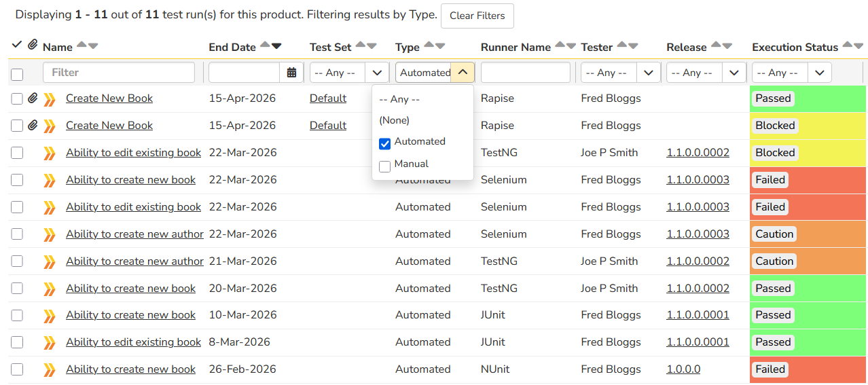Image resolution: width=868 pixels, height=385 pixels.
Task: Click the Caution status on 21-Mar-2026 row
Action: pyautogui.click(x=774, y=261)
